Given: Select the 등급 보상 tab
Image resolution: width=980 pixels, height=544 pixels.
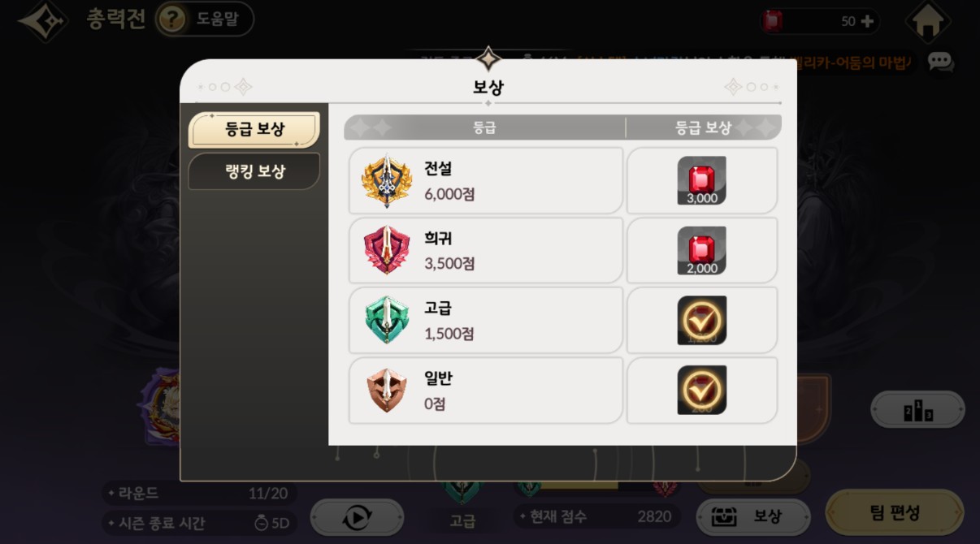Looking at the screenshot, I should click(x=254, y=130).
